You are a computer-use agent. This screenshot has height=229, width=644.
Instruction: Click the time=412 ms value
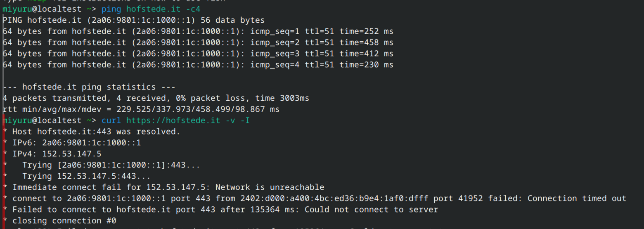pyautogui.click(x=366, y=54)
